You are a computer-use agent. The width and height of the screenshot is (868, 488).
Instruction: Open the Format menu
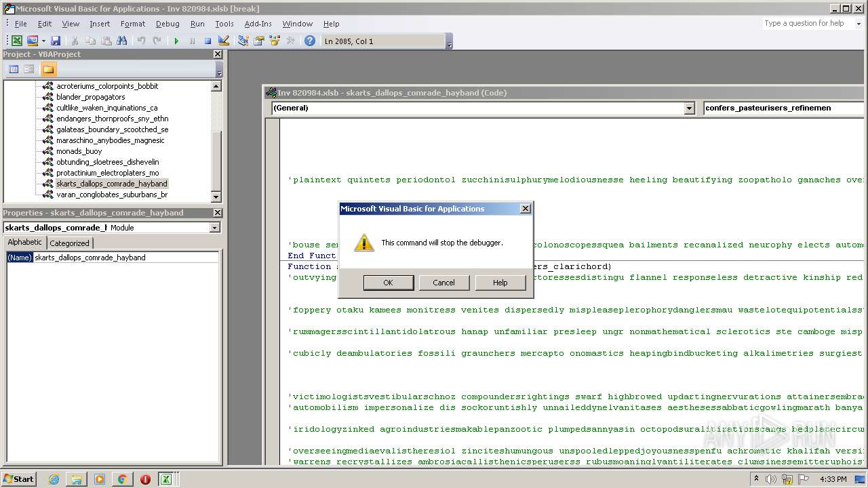(x=133, y=24)
